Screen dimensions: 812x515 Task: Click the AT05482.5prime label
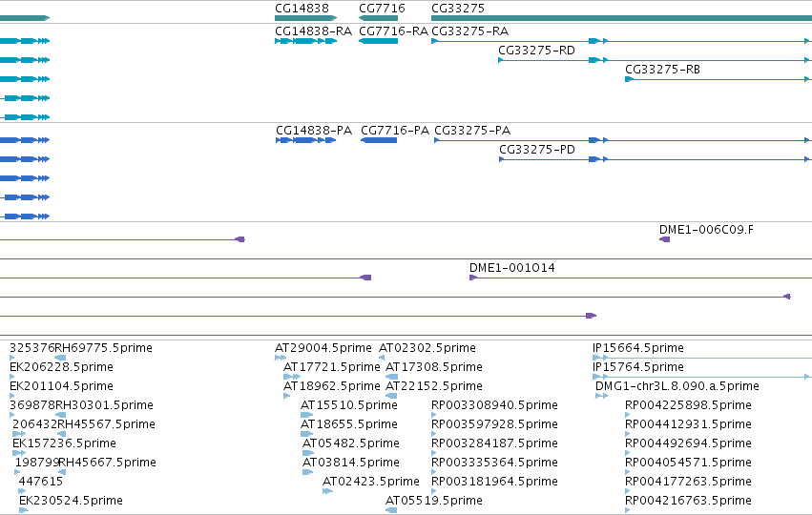coord(351,443)
